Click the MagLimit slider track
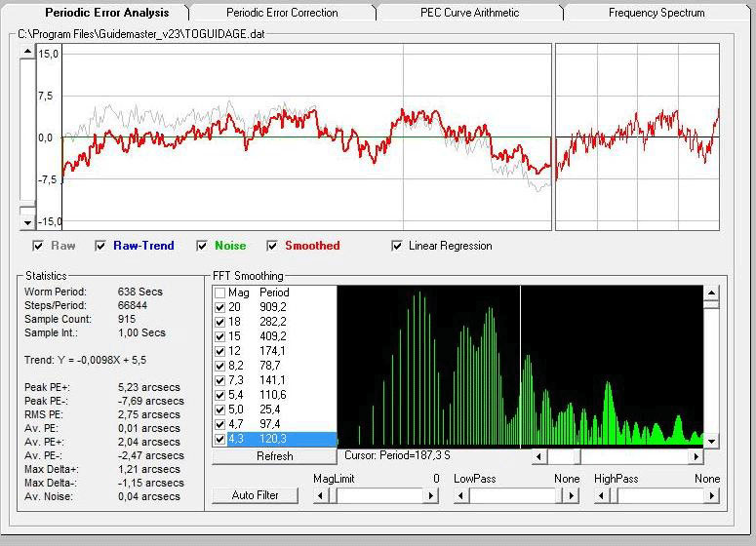The height and width of the screenshot is (546, 756). pyautogui.click(x=378, y=495)
